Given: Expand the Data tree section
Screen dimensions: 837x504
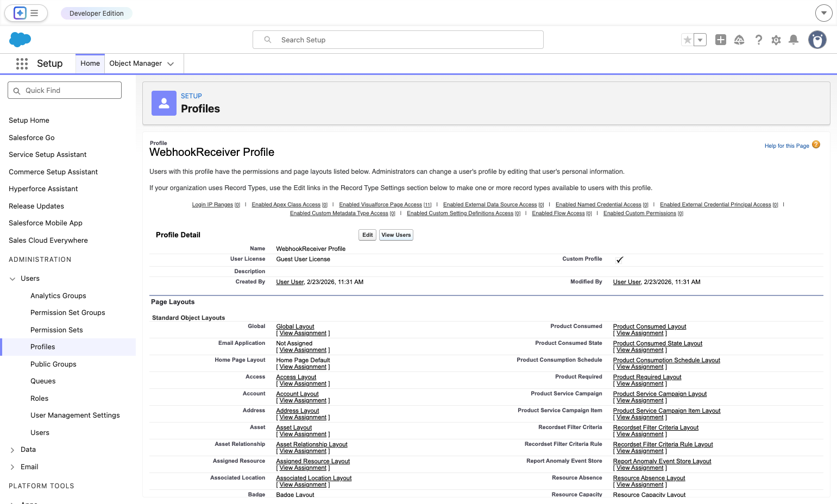Looking at the screenshot, I should (x=12, y=450).
